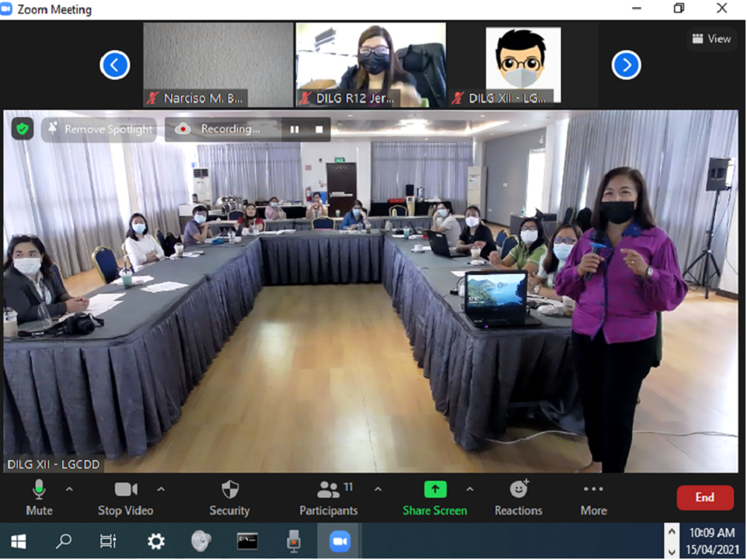Open voice recorder microphone taskbar icon
This screenshot has height=560, width=747.
pyautogui.click(x=294, y=541)
